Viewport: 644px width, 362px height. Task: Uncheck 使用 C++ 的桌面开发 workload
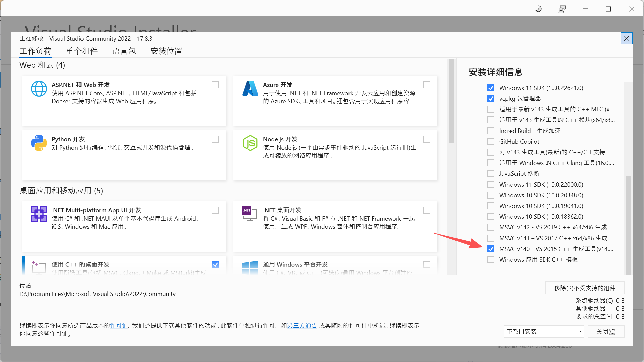click(215, 265)
